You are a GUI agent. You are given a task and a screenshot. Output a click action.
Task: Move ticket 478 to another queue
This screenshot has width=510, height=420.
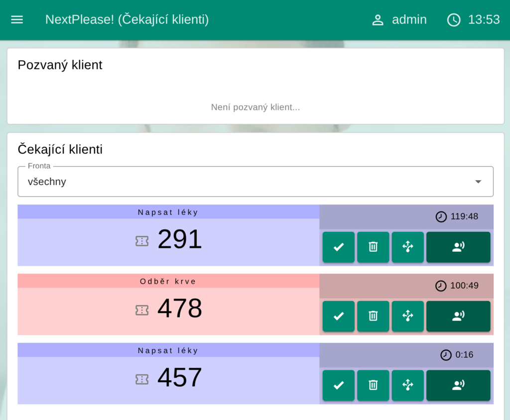[408, 316]
